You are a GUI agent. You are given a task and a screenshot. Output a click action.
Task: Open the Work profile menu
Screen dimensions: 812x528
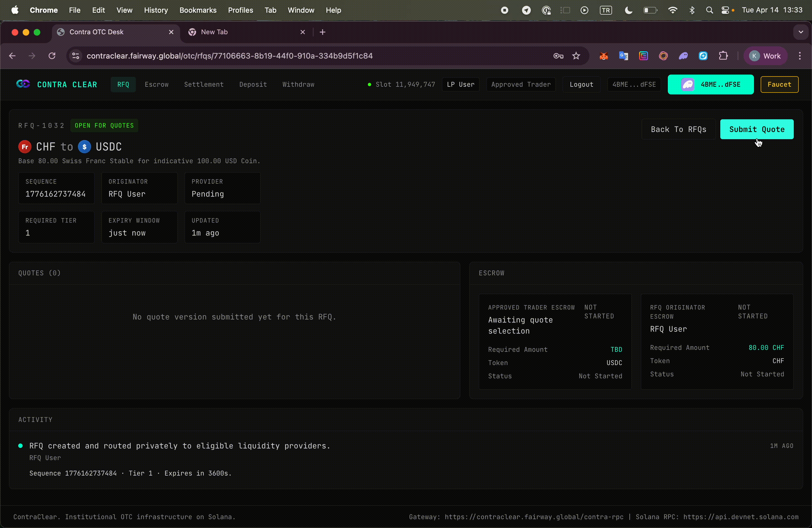coord(764,56)
